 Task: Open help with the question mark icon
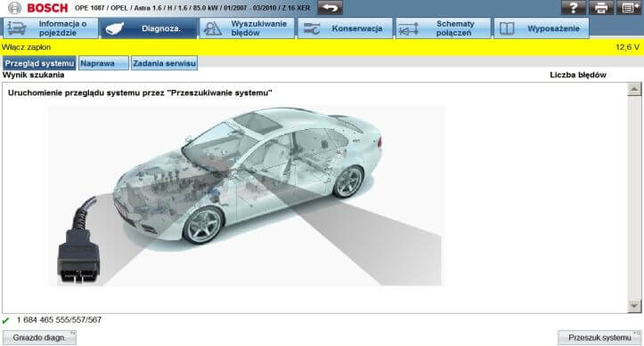point(573,8)
